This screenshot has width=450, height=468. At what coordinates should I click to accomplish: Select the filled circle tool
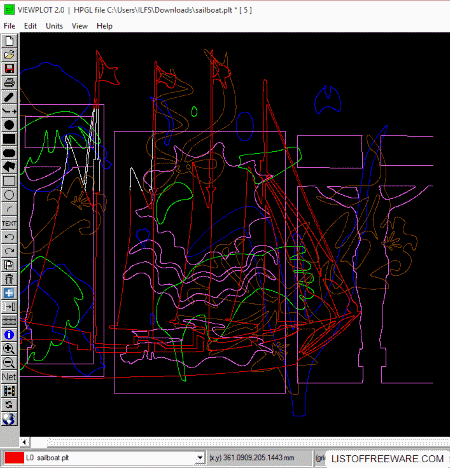pos(9,125)
